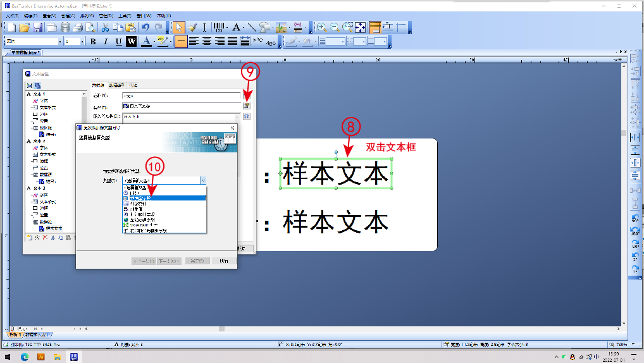The height and width of the screenshot is (363, 644).
Task: Open the font size dropdown
Action: pyautogui.click(x=82, y=42)
